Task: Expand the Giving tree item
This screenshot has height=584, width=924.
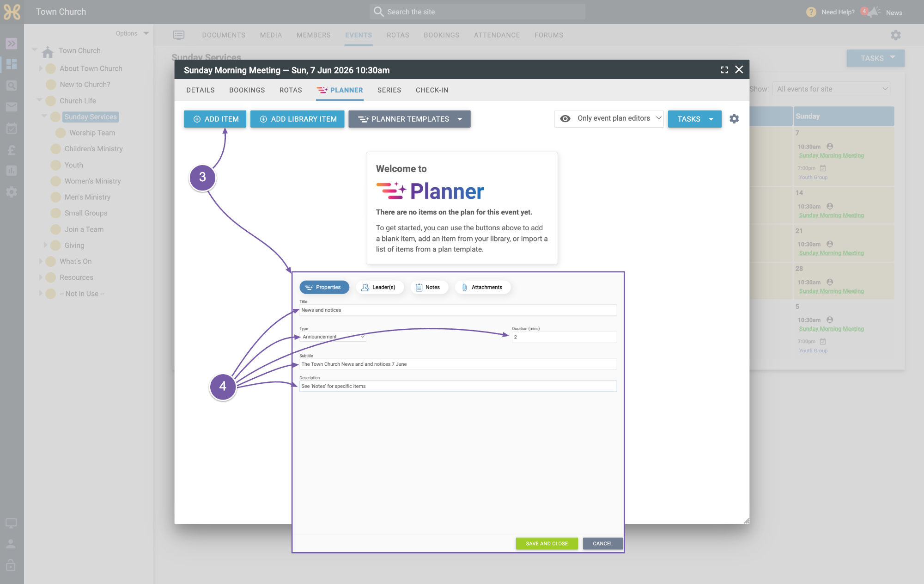Action: 45,245
